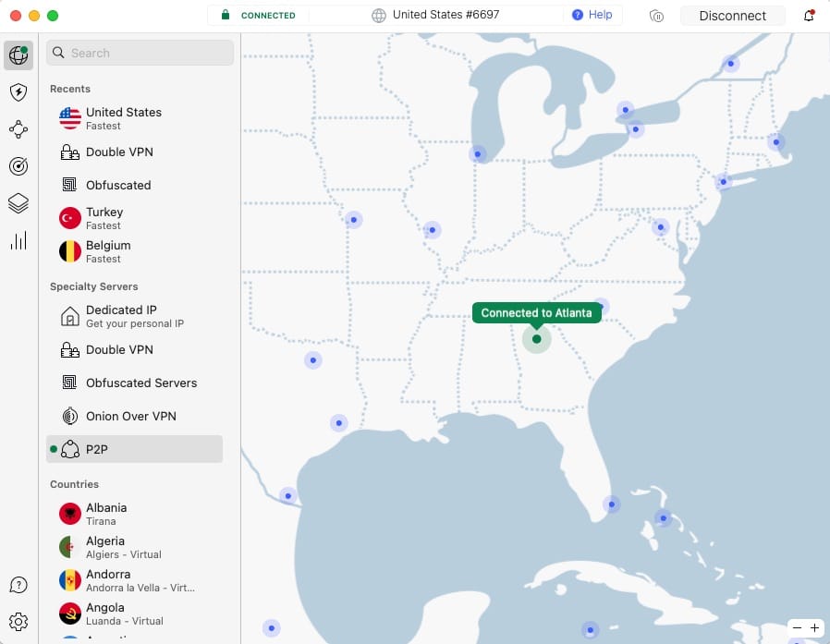Click the Saint Louis server dot
The height and width of the screenshot is (644, 830).
tap(433, 230)
